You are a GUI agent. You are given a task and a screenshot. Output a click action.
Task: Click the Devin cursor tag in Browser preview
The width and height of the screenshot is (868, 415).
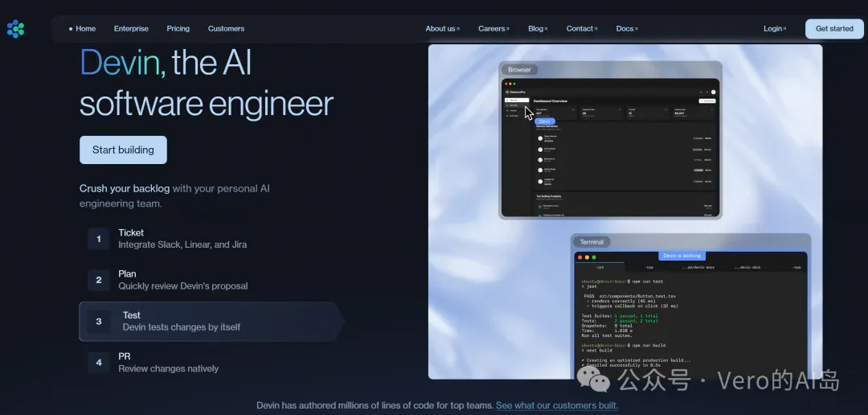pyautogui.click(x=545, y=121)
